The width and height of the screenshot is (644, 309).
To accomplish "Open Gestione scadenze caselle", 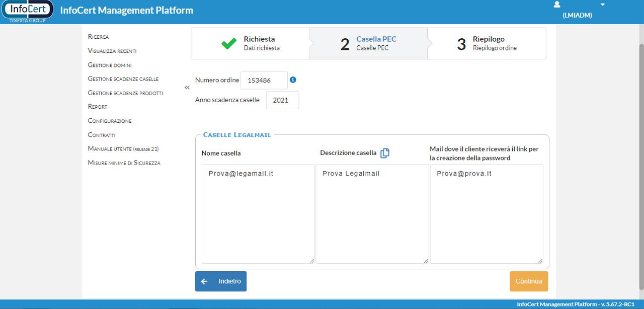I will 123,79.
